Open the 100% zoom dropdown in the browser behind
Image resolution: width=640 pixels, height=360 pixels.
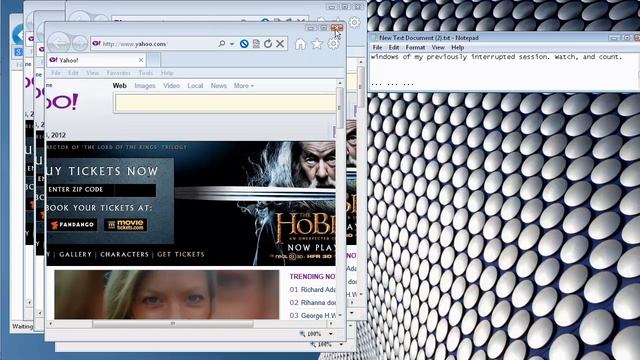point(341,344)
